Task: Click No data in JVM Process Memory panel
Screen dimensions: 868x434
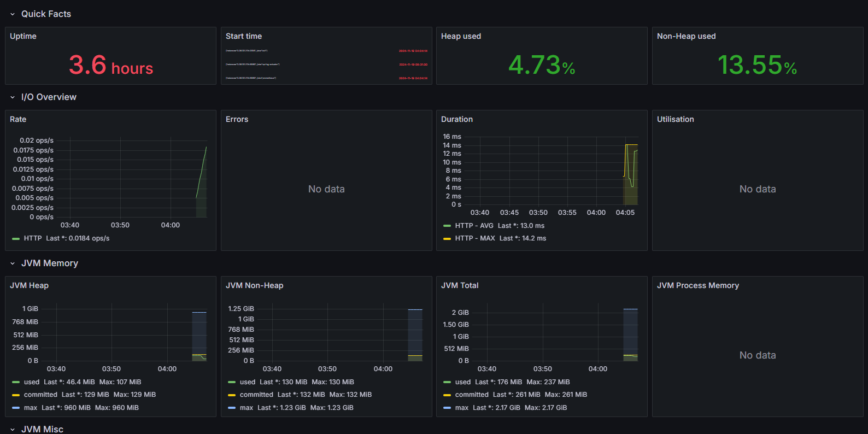Action: click(758, 355)
